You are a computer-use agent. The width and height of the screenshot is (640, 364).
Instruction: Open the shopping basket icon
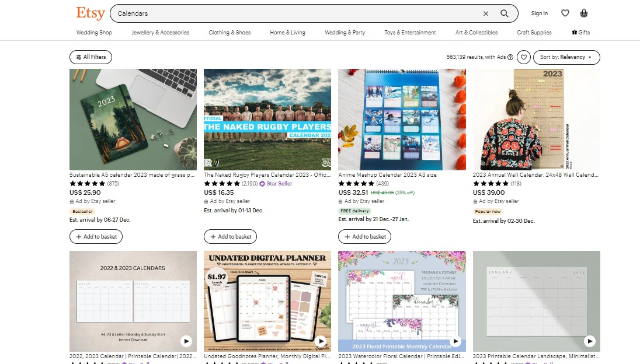(584, 13)
